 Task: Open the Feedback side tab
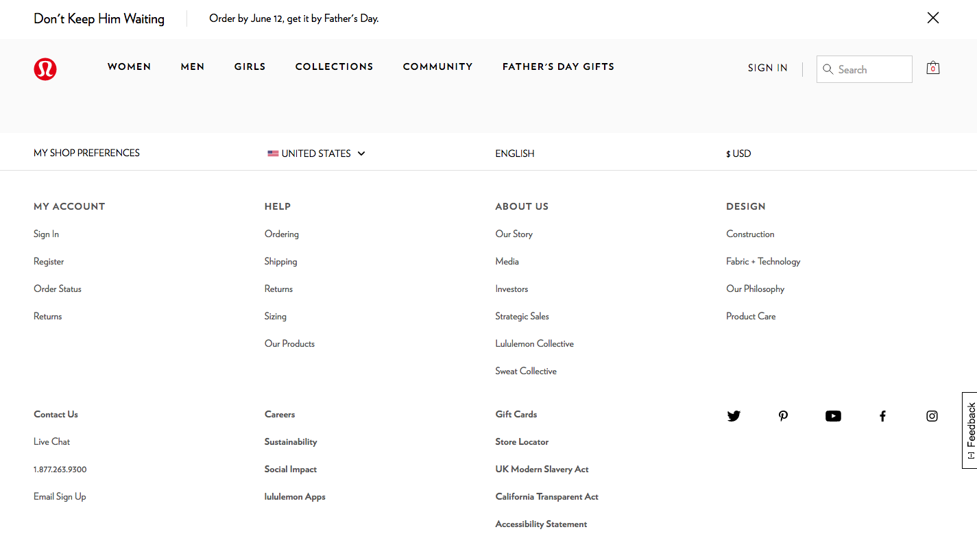click(969, 430)
